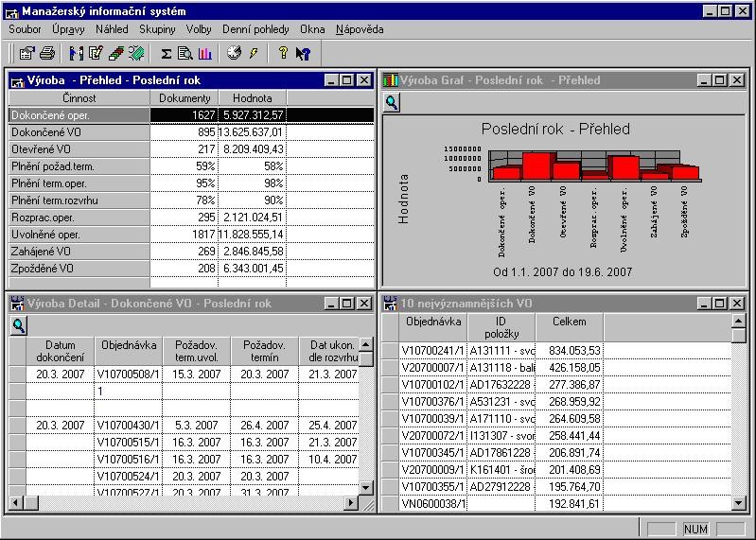Open the Denní pohledy menu
Image resolution: width=756 pixels, height=540 pixels.
tap(255, 29)
